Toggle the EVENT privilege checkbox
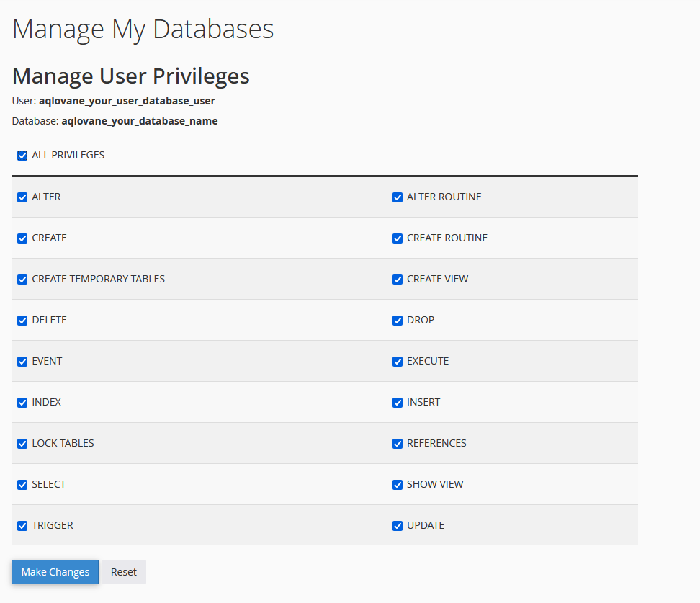The height and width of the screenshot is (603, 700). click(x=22, y=362)
